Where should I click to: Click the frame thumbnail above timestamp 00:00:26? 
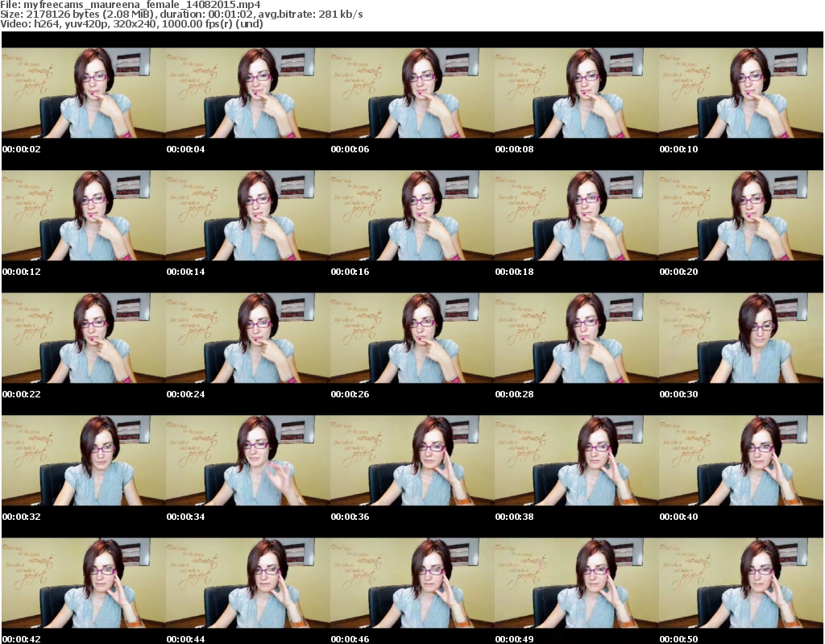(x=412, y=338)
